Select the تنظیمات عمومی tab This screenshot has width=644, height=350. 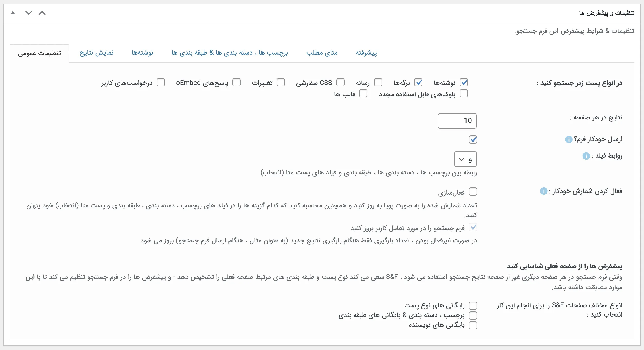pyautogui.click(x=39, y=53)
